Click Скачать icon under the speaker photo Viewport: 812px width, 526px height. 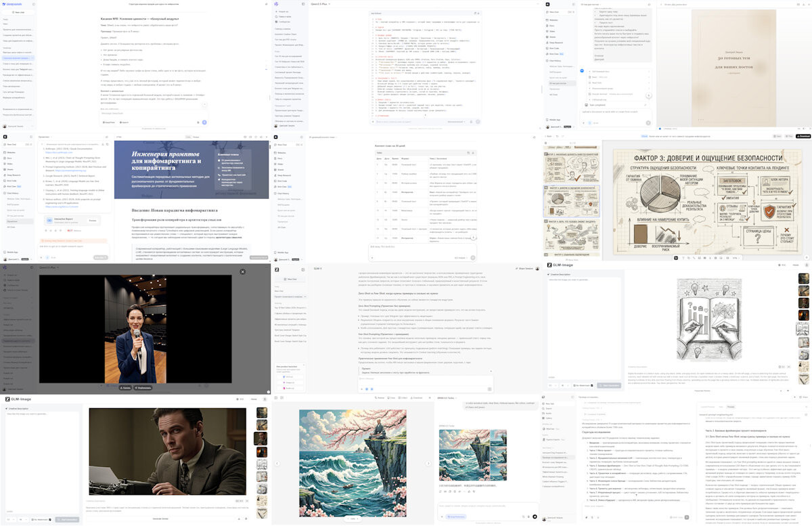coord(124,388)
